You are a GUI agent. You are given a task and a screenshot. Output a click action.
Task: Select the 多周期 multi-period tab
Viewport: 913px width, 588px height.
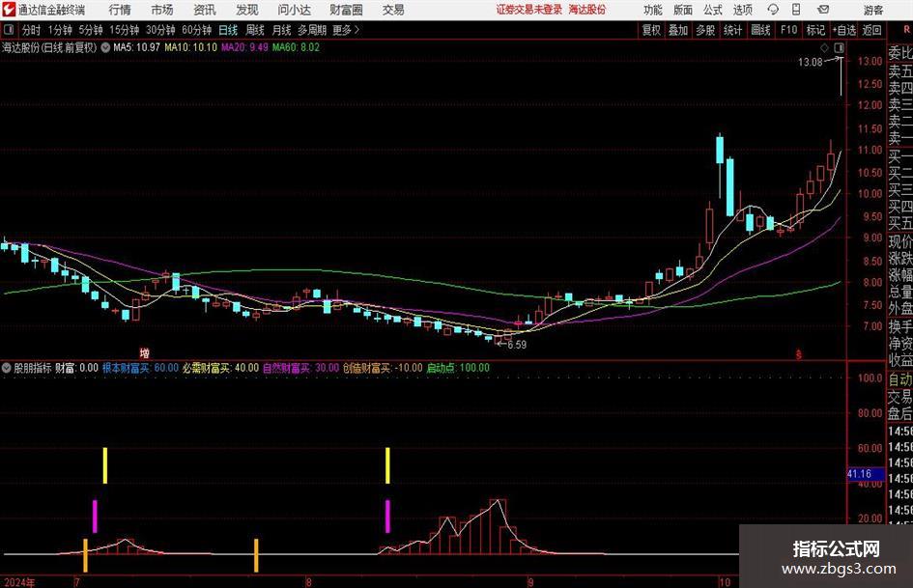[312, 30]
